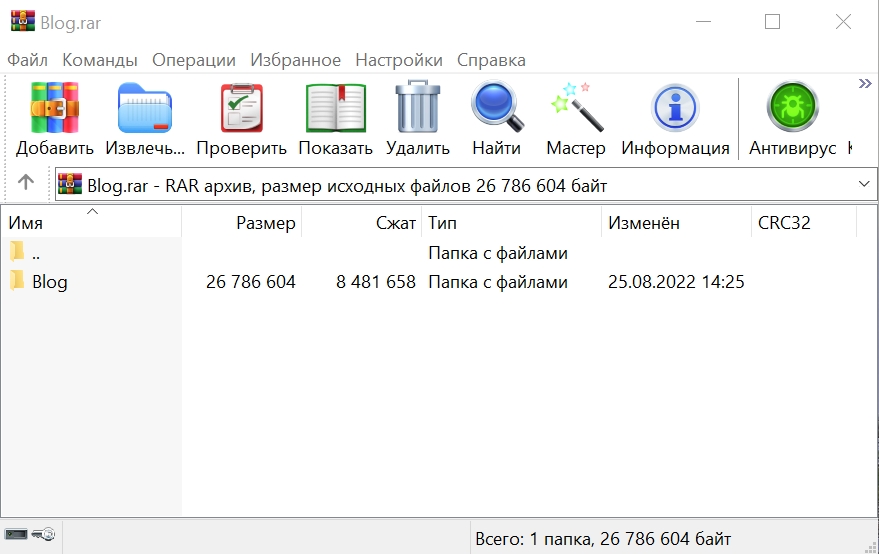Click the Удалить (Delete) trash icon
Screen dimensions: 879x554
tap(418, 108)
